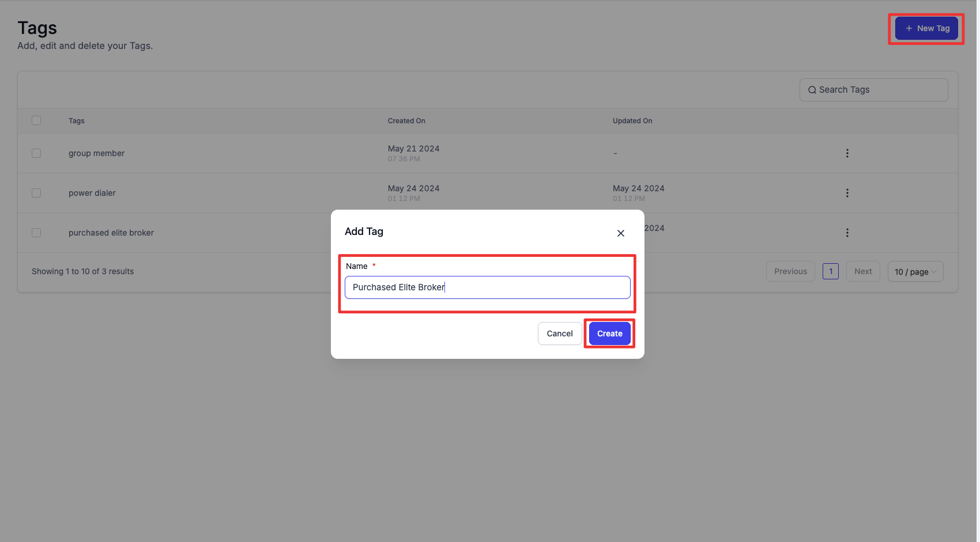Click the Created On column header
980x542 pixels.
406,121
